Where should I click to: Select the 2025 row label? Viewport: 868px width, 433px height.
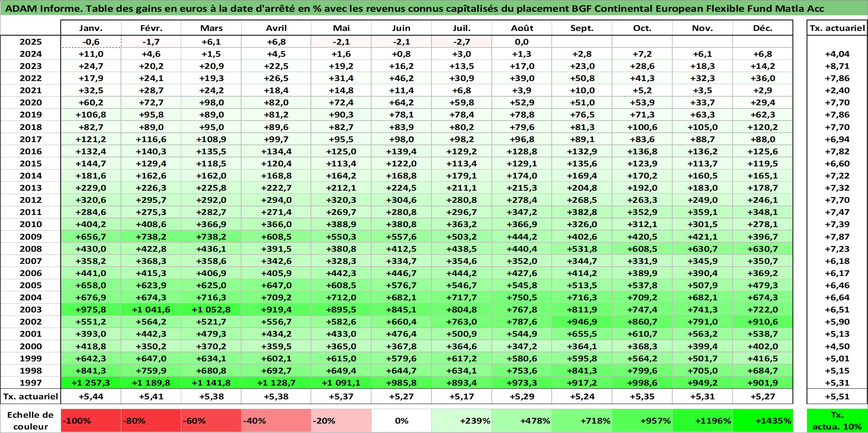[31, 42]
